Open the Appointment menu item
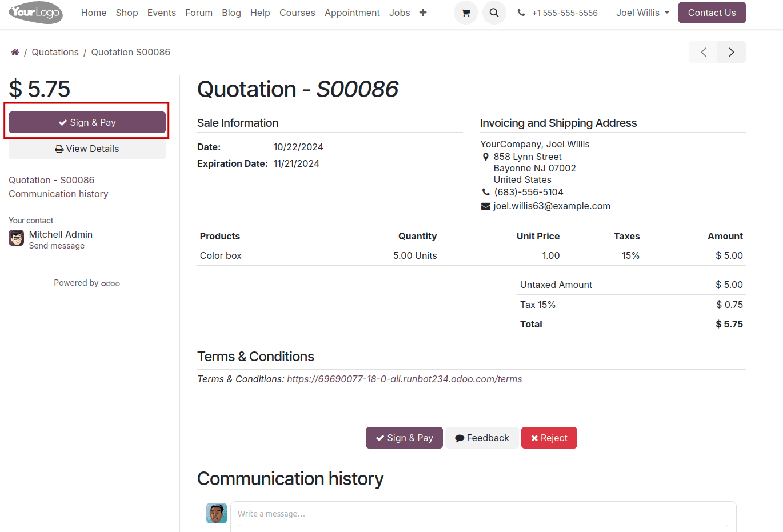Screen dimensions: 783x532 pyautogui.click(x=352, y=13)
